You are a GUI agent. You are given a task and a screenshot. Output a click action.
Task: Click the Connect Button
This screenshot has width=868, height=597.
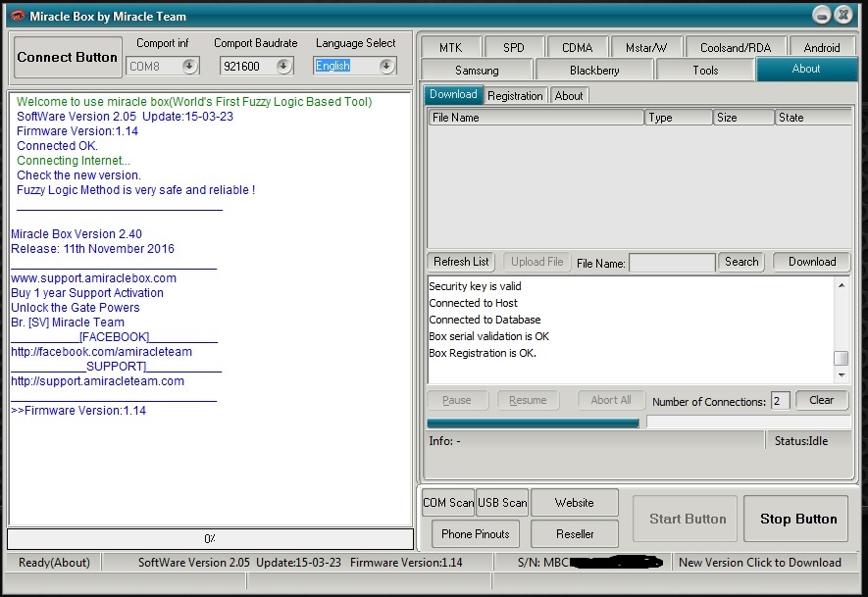tap(67, 58)
